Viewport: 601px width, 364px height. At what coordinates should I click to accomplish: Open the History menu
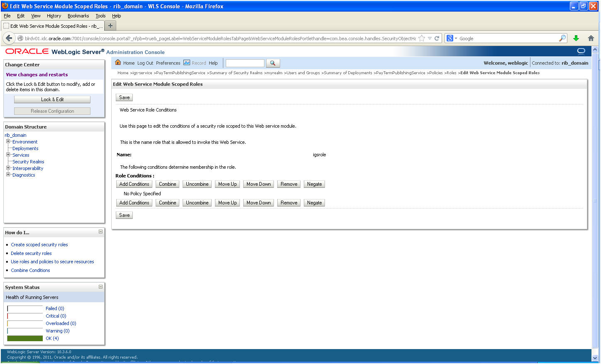(54, 16)
